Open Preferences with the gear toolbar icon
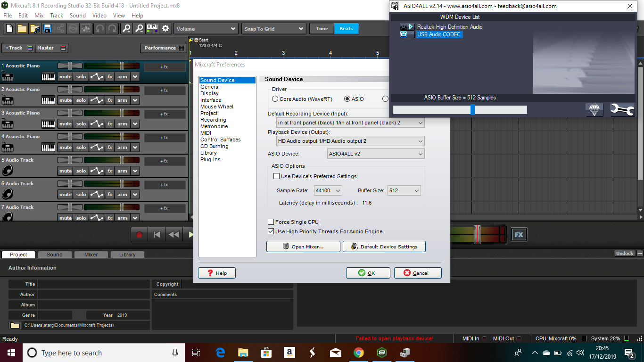 165,29
